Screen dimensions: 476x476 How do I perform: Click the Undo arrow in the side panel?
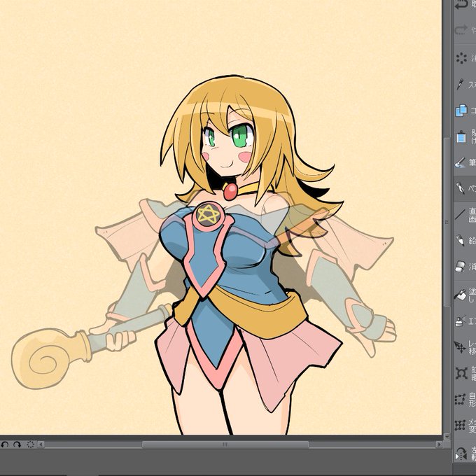coord(461,4)
